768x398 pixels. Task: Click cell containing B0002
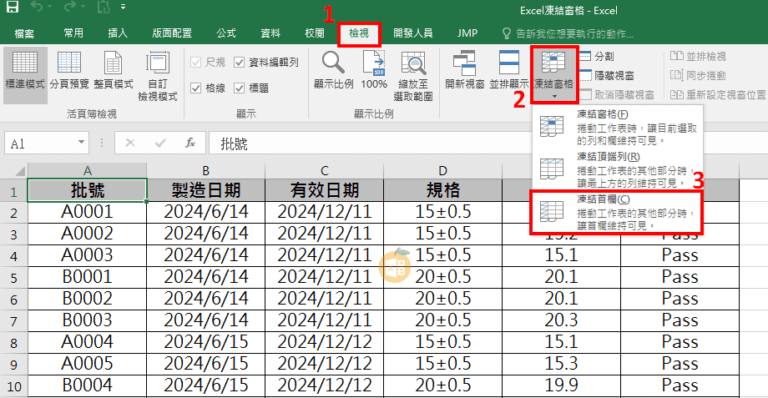(x=87, y=298)
